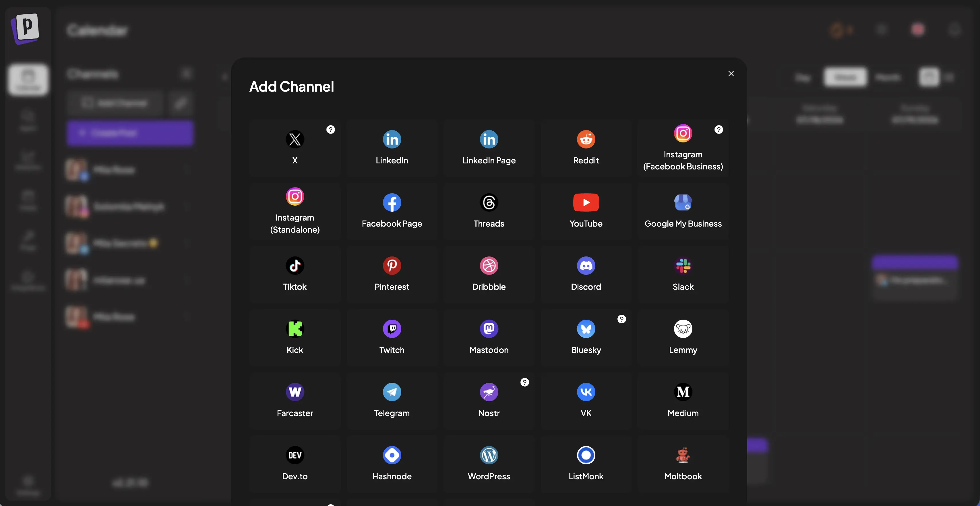Add a Twitch channel
This screenshot has width=980, height=506.
392,338
